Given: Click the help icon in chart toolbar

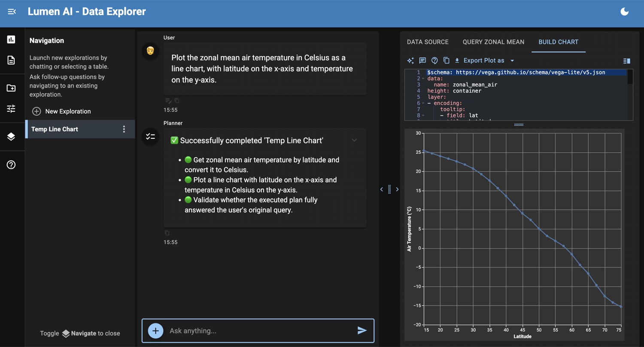Looking at the screenshot, I should (434, 61).
